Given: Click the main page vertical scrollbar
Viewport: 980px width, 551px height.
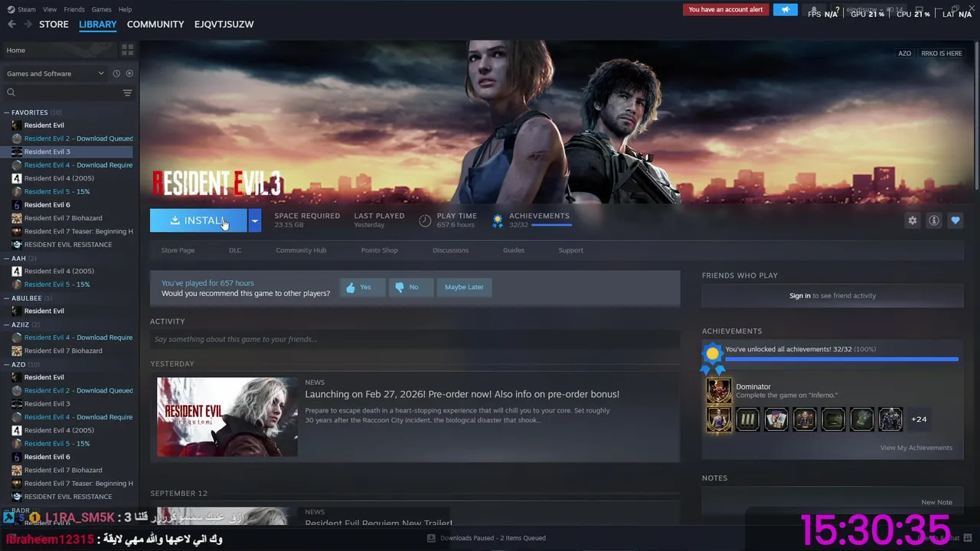Looking at the screenshot, I should point(976,115).
